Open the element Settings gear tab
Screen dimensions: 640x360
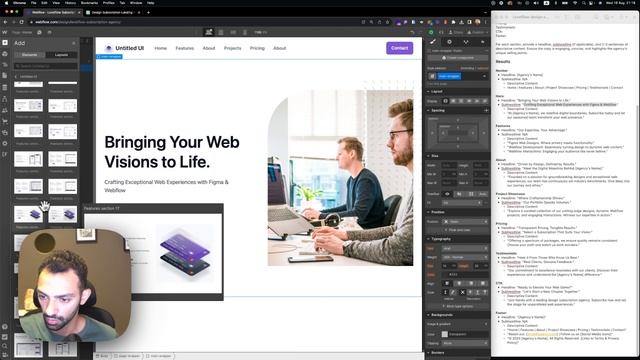(x=449, y=42)
